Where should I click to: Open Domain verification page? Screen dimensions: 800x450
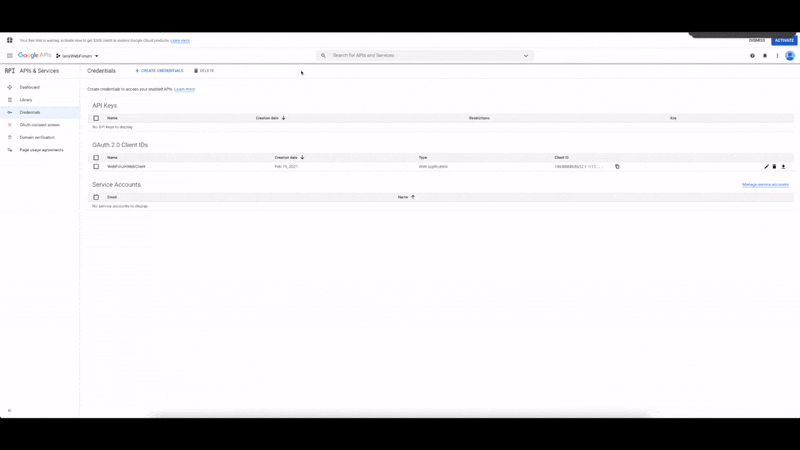[x=37, y=137]
